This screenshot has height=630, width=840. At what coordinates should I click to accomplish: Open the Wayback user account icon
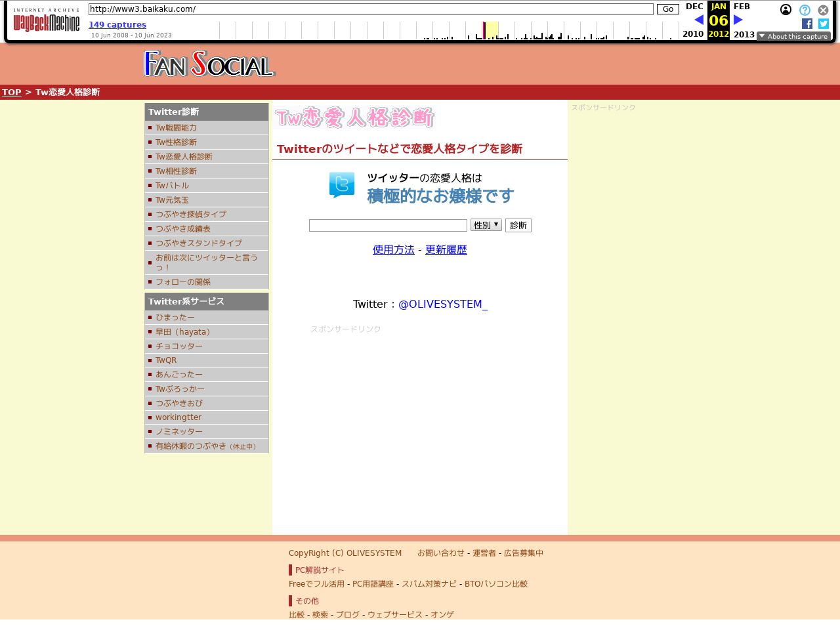pos(786,10)
